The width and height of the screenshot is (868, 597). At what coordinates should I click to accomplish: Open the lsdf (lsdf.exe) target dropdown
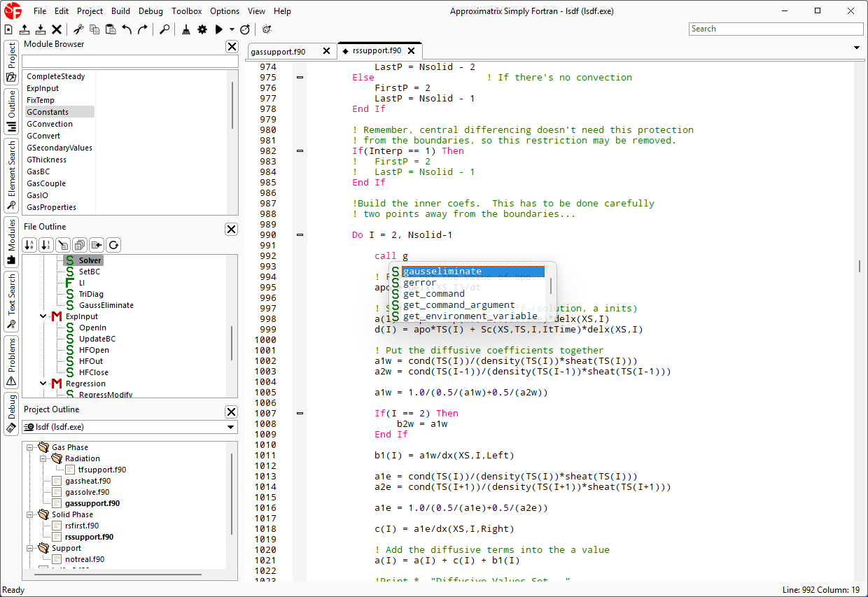tap(129, 427)
